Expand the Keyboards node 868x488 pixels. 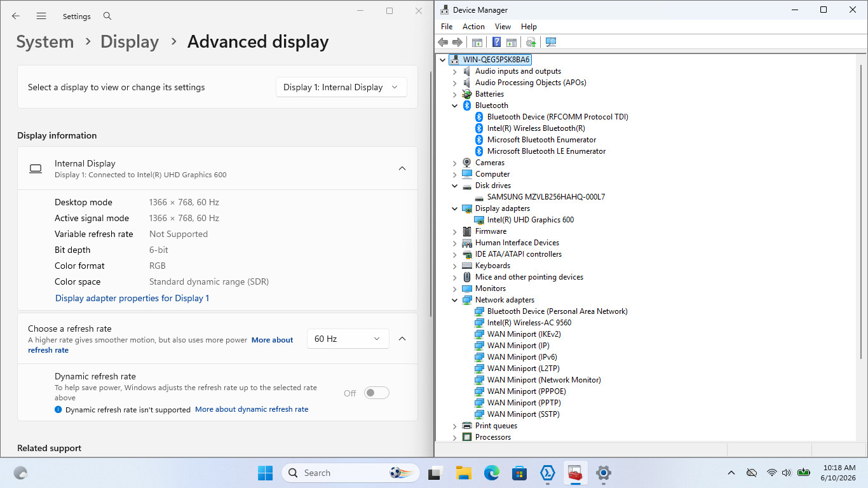[x=454, y=266]
